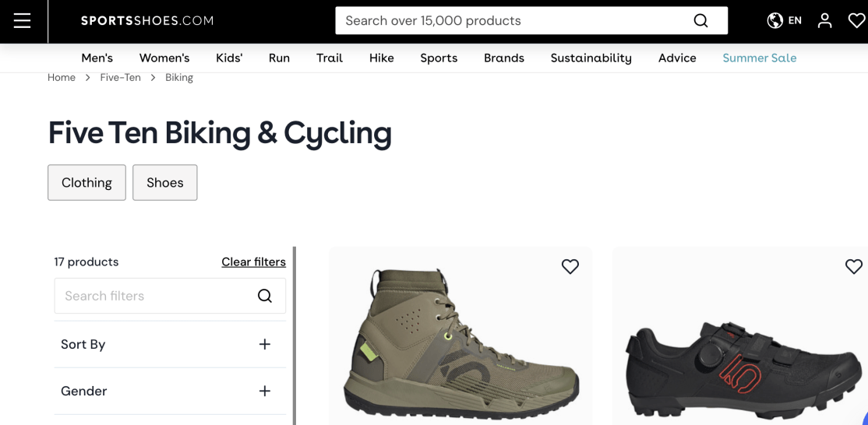Select the Shoes category button
This screenshot has width=868, height=425.
point(165,183)
